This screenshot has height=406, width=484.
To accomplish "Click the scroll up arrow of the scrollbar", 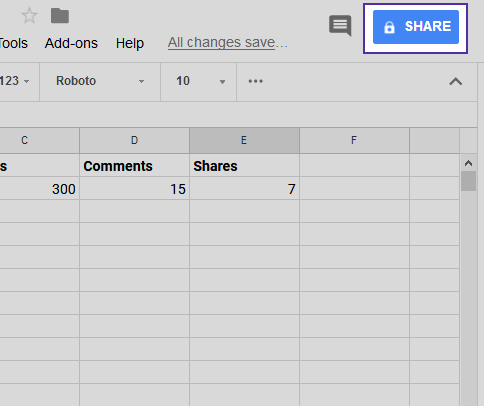I will (x=468, y=163).
